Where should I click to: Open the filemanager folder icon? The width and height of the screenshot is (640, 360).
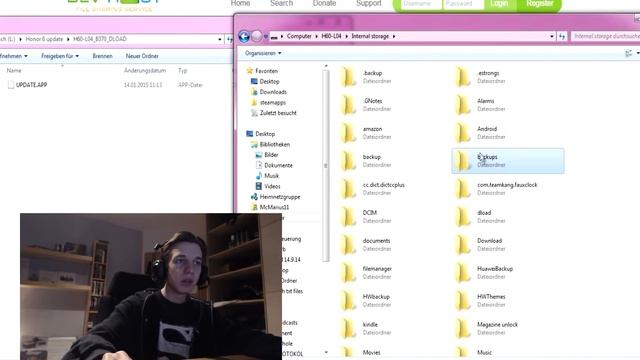click(x=349, y=272)
